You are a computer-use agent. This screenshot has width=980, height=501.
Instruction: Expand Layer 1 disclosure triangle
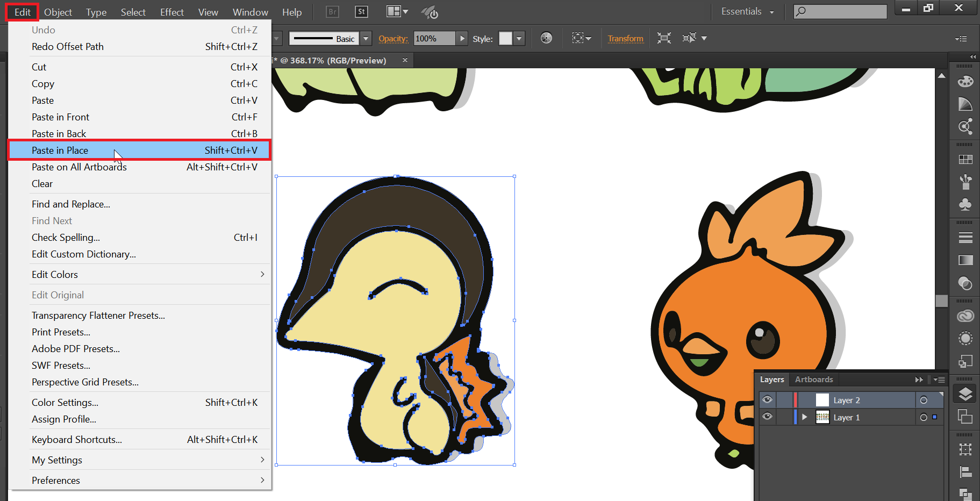(x=805, y=417)
